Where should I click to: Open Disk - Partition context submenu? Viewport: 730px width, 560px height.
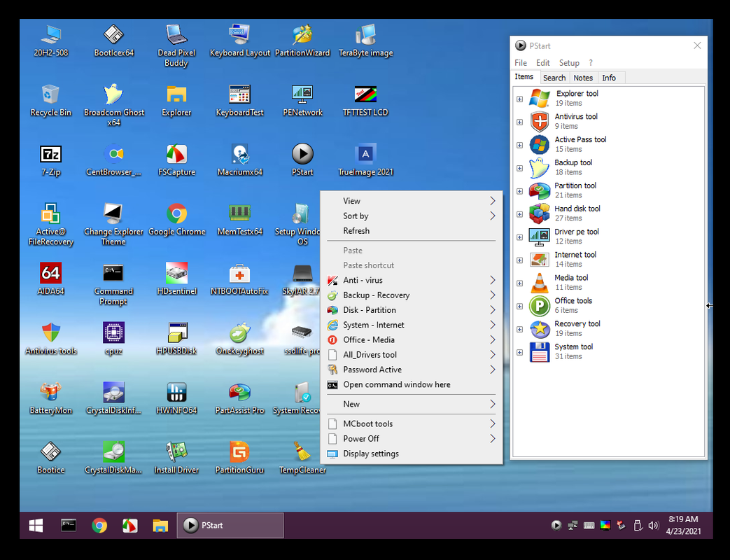412,310
